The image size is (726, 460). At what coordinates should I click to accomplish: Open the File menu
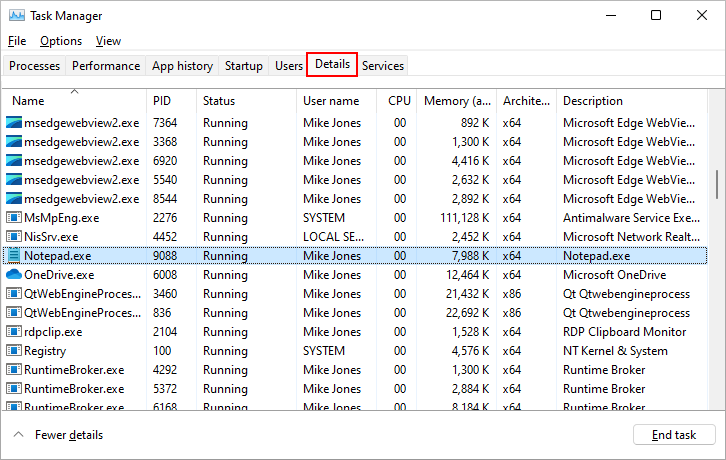tap(17, 41)
